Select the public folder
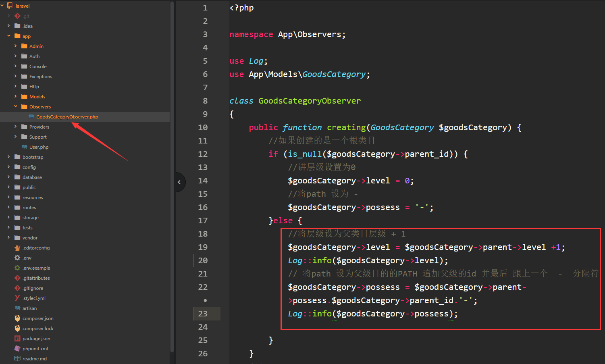 coord(29,187)
